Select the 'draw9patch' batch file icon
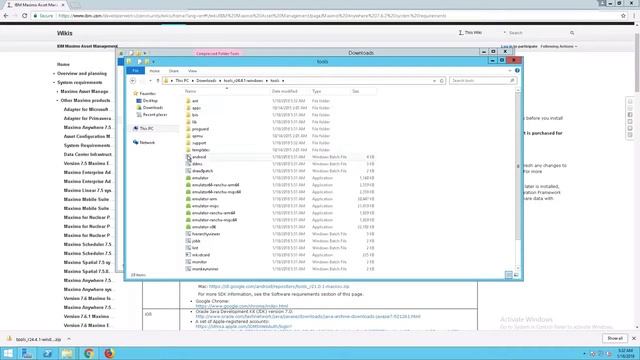This screenshot has width=640, height=360. 188,171
